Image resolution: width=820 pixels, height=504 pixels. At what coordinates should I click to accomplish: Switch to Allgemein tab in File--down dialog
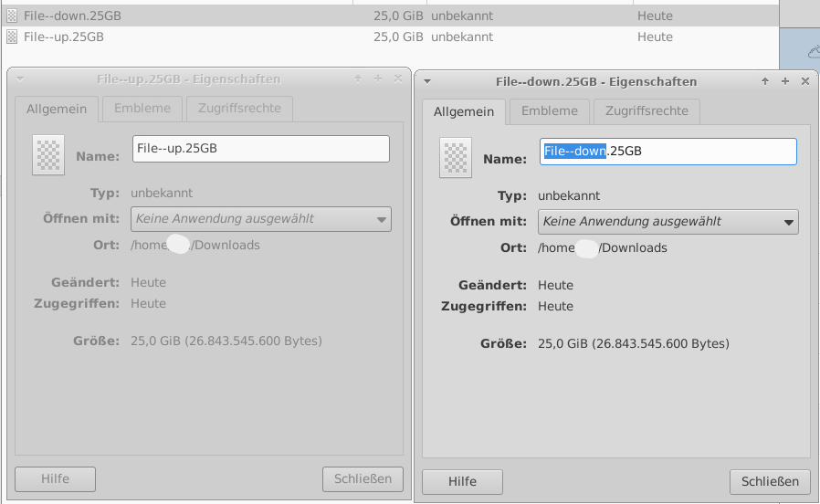coord(464,111)
